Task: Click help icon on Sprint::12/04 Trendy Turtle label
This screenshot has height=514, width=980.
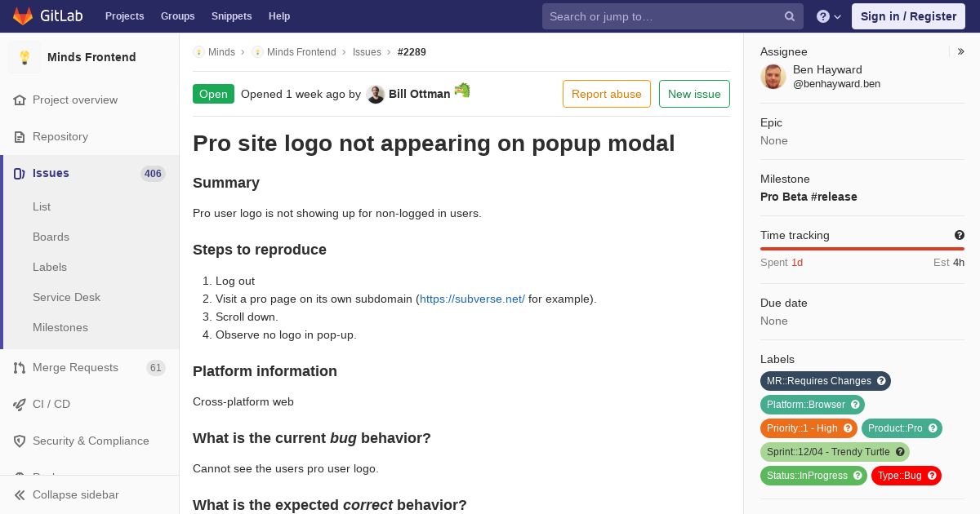Action: coord(900,452)
